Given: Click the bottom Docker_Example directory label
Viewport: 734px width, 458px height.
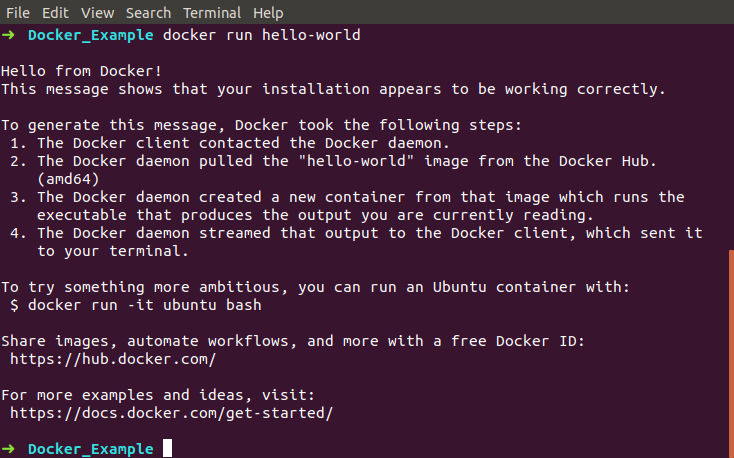Looking at the screenshot, I should tap(91, 449).
